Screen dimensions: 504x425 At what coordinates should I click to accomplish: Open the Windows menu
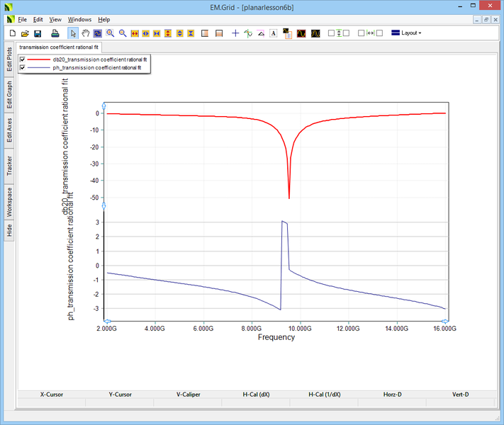pyautogui.click(x=79, y=20)
